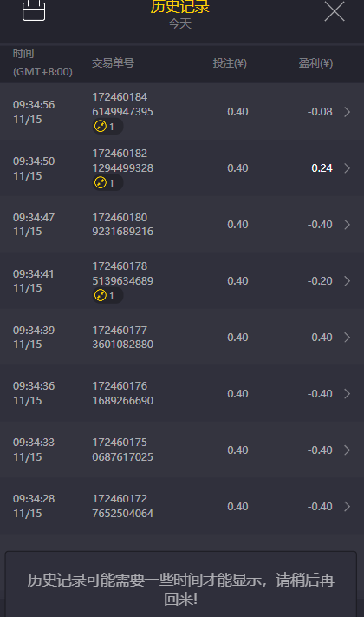Click the 今天 date label in header
364x617 pixels.
pyautogui.click(x=179, y=23)
